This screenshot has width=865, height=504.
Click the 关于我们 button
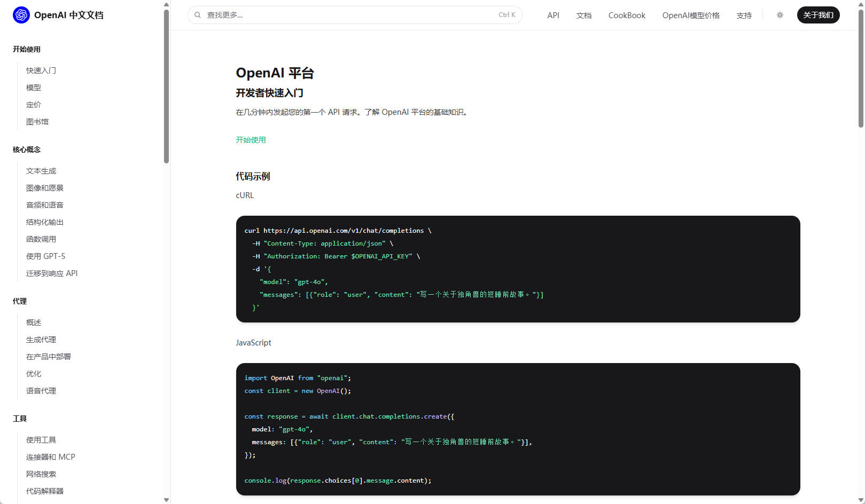point(818,15)
